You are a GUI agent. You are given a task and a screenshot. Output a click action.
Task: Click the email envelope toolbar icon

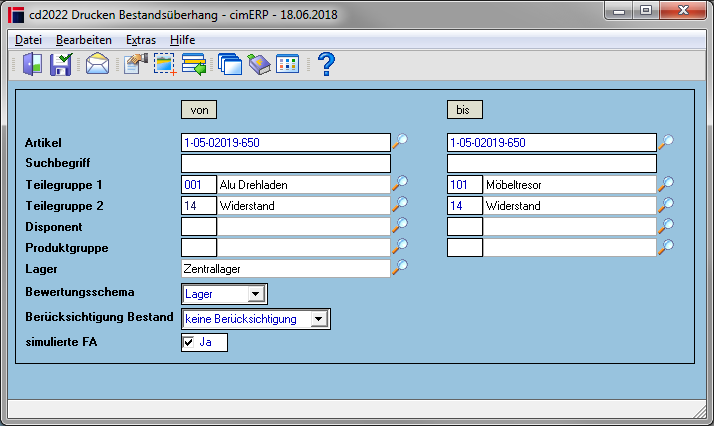(x=97, y=64)
